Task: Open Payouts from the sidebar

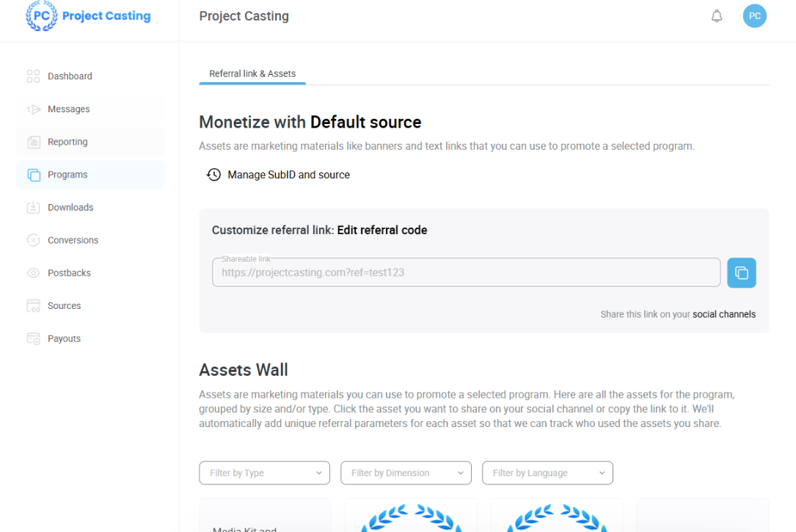Action: pos(64,338)
